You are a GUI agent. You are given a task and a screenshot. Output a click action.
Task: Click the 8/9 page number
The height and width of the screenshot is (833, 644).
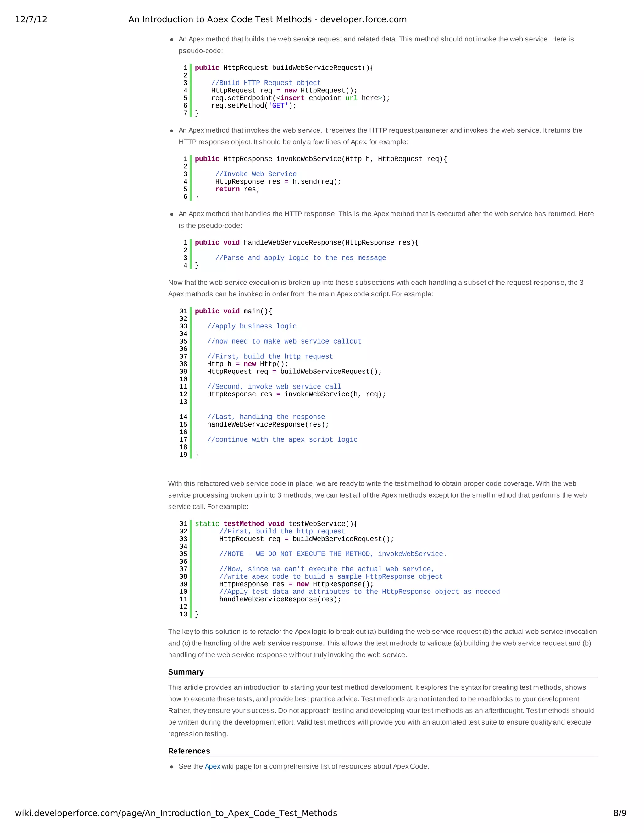point(620,813)
